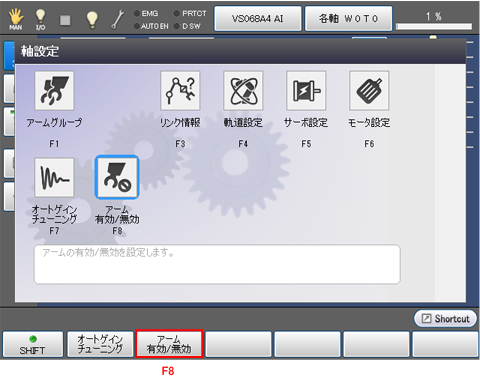Click the VS068A4 AI robot button
The height and width of the screenshot is (377, 480).
coord(258,19)
